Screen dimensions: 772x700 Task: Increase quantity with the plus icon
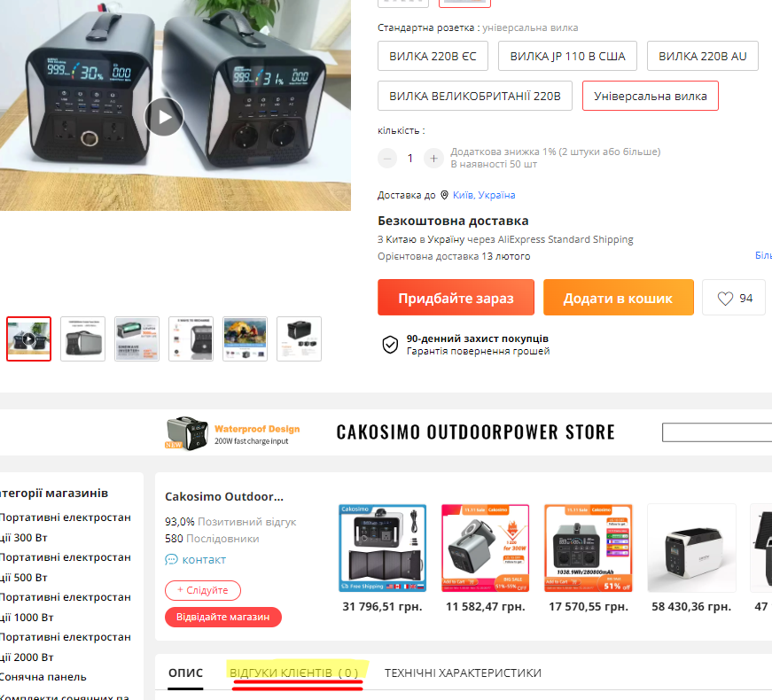point(433,159)
